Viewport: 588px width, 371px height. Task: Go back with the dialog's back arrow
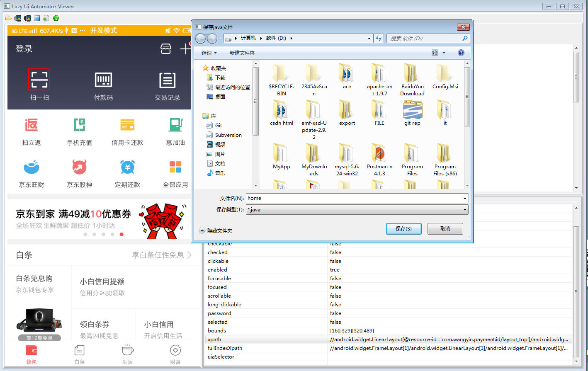200,39
